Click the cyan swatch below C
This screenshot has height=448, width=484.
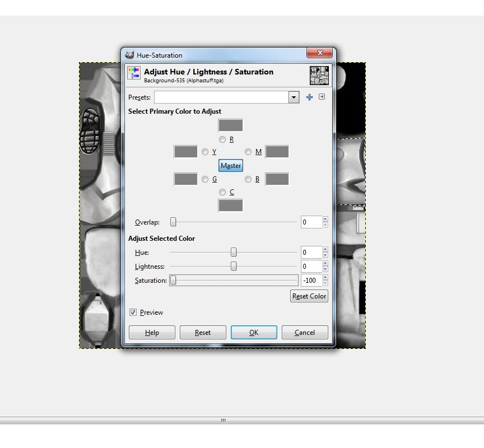230,206
